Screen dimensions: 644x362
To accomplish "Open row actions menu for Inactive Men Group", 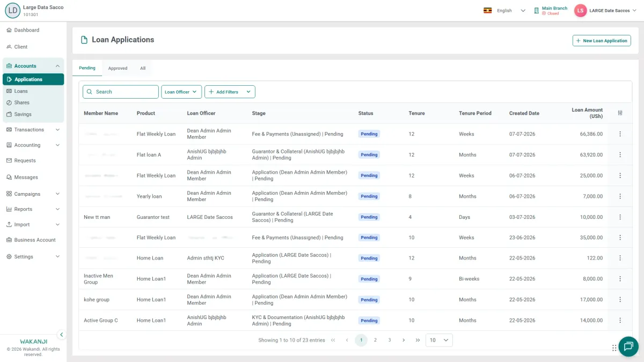I will click(620, 279).
